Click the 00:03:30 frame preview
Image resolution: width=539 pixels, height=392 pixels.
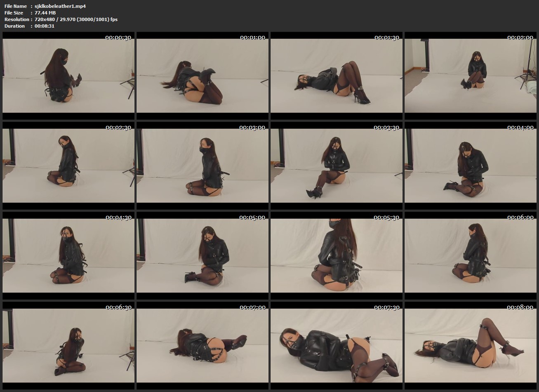(x=337, y=166)
